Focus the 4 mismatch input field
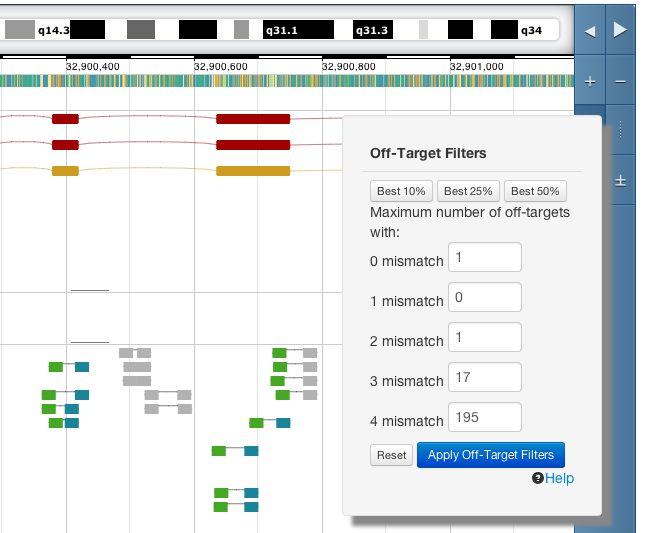Viewport: 647px width, 533px height. 485,417
